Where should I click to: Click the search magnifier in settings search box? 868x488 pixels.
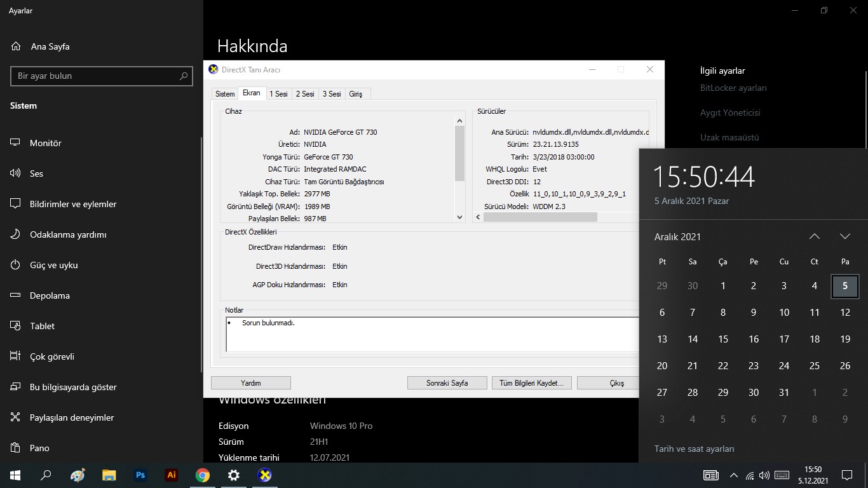(x=184, y=76)
